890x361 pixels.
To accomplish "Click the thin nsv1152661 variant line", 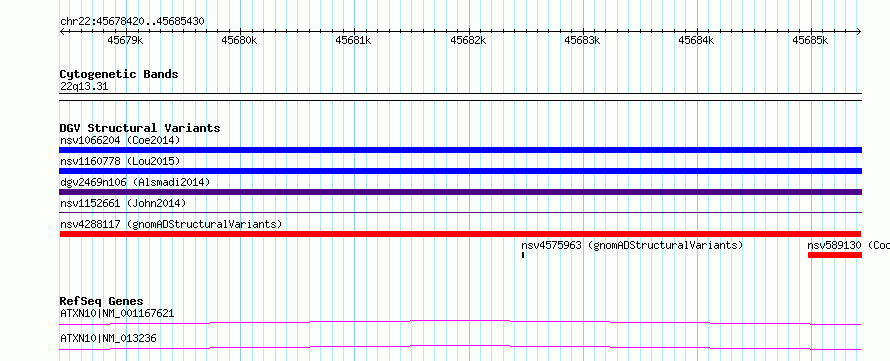I will click(460, 213).
